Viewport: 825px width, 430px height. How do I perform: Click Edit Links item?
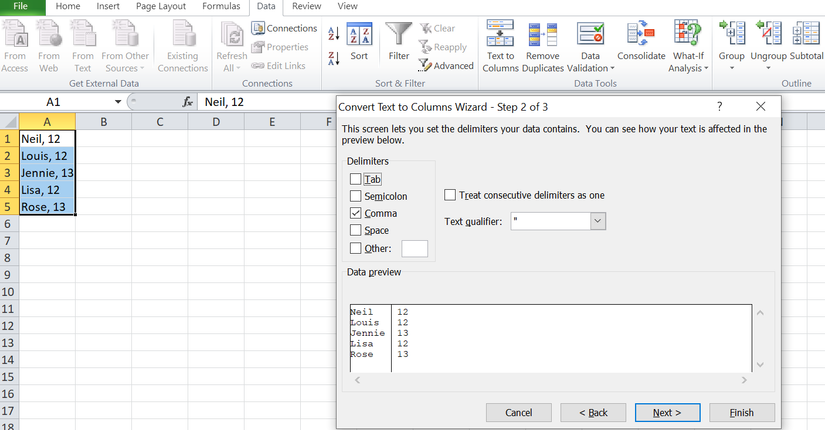[x=278, y=66]
